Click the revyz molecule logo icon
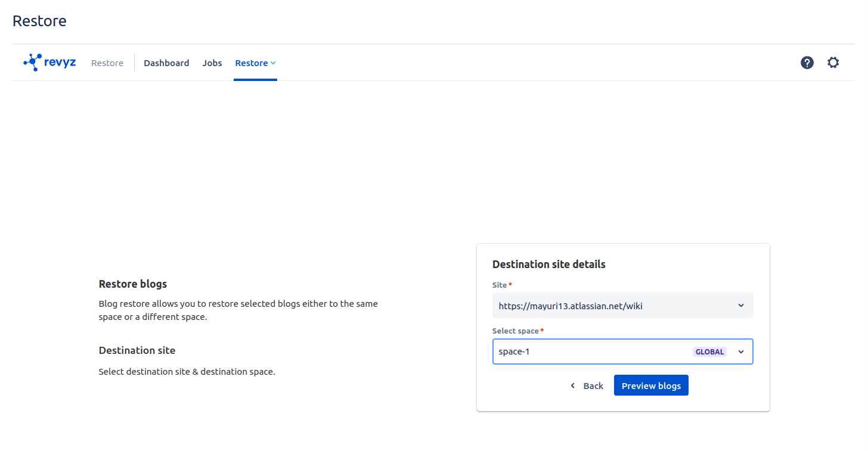This screenshot has height=451, width=868. (32, 62)
